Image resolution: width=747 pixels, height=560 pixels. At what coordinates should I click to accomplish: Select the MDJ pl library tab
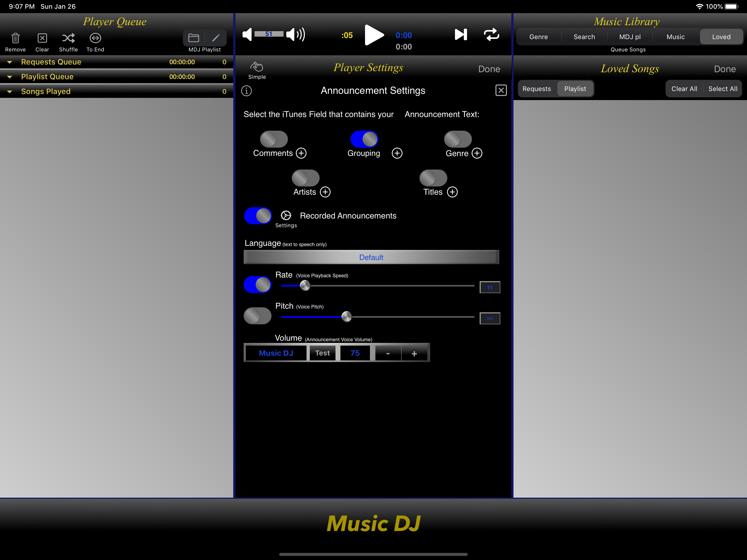tap(630, 37)
